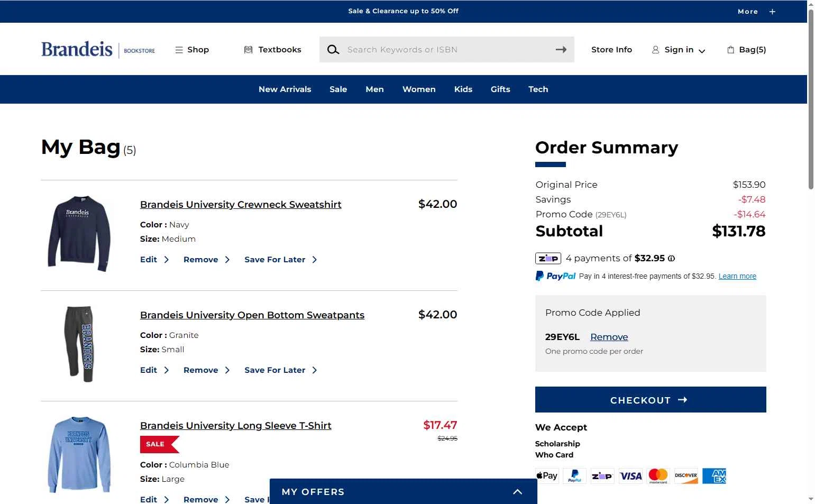Click the American Express card icon

click(715, 475)
